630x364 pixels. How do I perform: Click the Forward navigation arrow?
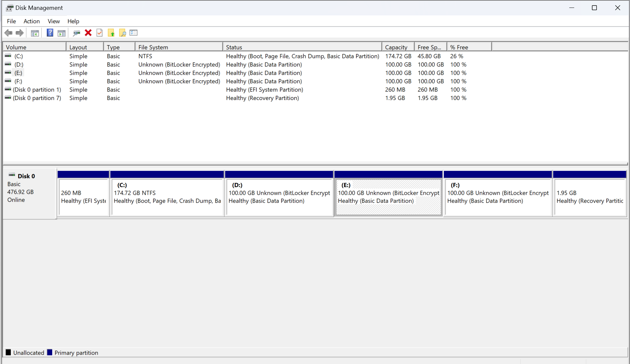(x=19, y=33)
